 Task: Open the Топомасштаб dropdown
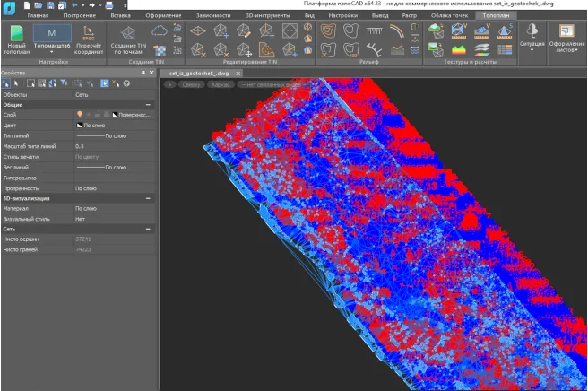[x=51, y=52]
